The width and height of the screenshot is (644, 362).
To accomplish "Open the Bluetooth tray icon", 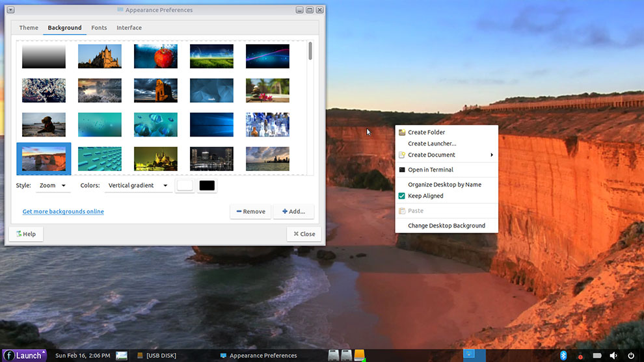I will coord(563,356).
